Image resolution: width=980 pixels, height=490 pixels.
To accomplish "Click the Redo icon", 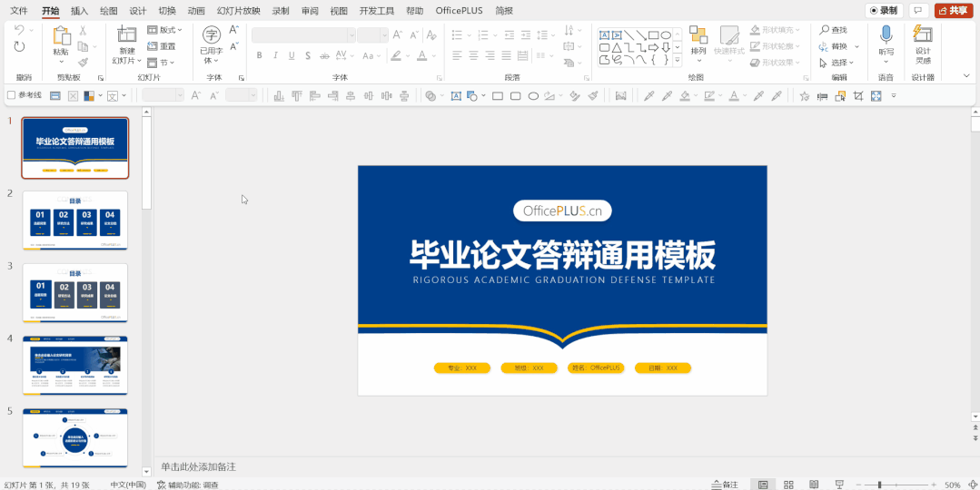I will point(19,46).
